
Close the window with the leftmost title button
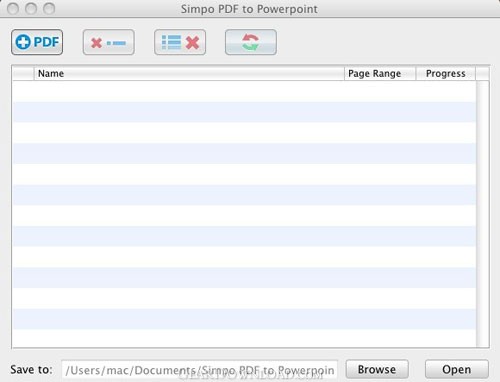coord(13,8)
